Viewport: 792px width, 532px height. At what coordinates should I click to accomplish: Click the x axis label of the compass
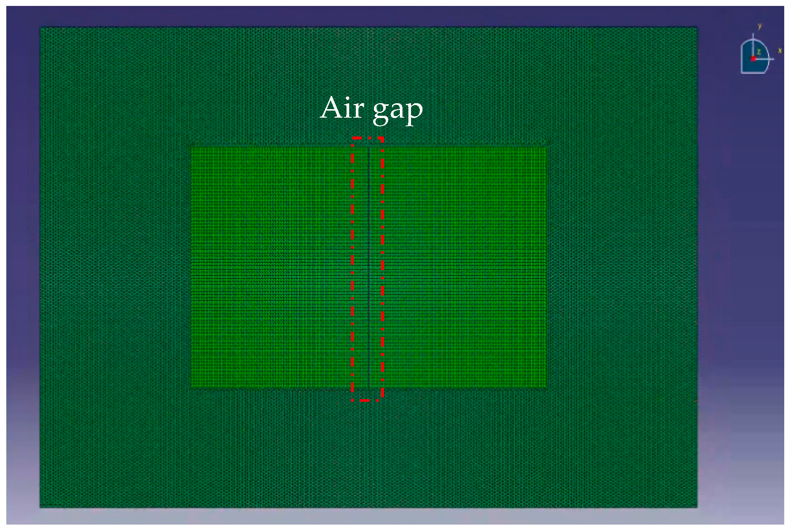click(x=780, y=50)
